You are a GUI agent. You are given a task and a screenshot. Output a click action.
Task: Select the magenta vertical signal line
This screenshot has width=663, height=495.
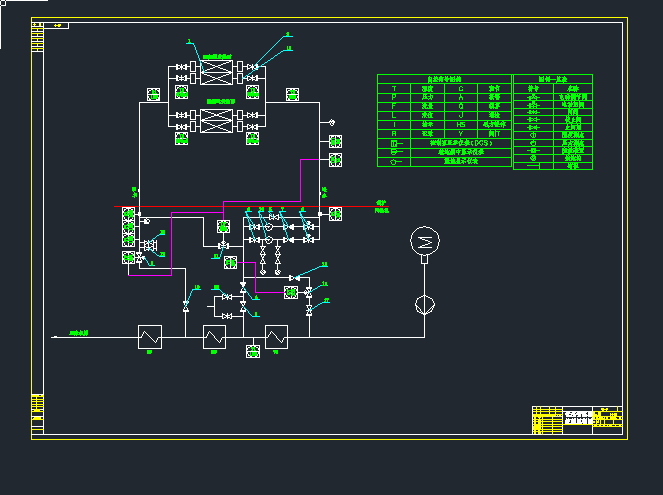(300, 178)
